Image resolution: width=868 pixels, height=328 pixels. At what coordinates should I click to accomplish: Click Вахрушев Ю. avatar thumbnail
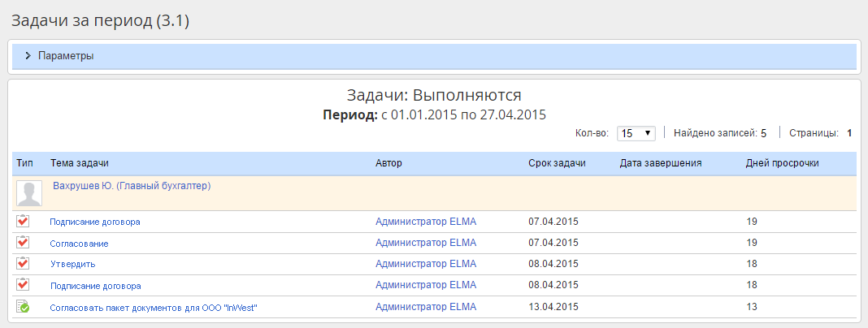pos(29,193)
